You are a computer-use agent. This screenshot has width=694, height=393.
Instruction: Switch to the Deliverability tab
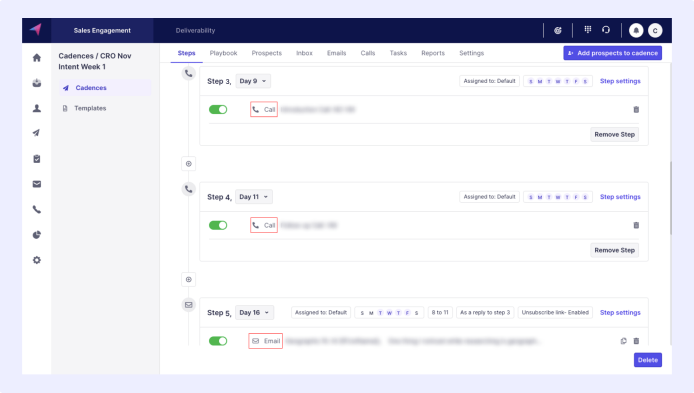pyautogui.click(x=195, y=31)
